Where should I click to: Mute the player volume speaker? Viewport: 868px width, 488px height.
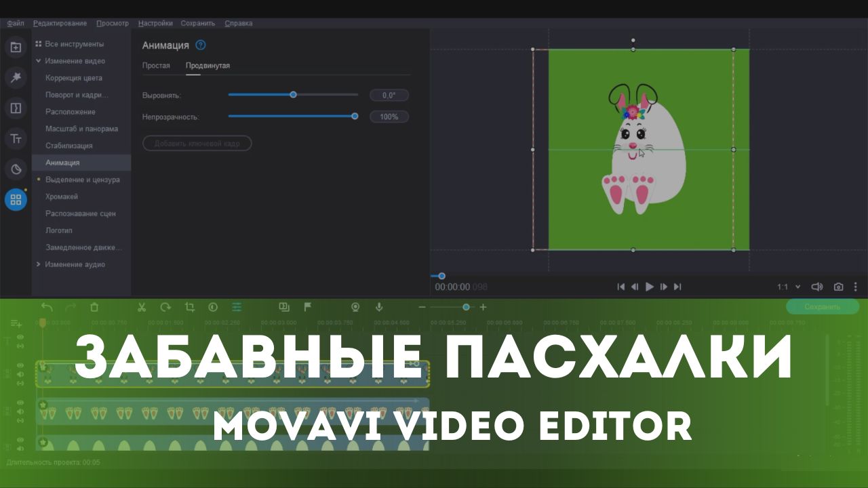point(817,287)
